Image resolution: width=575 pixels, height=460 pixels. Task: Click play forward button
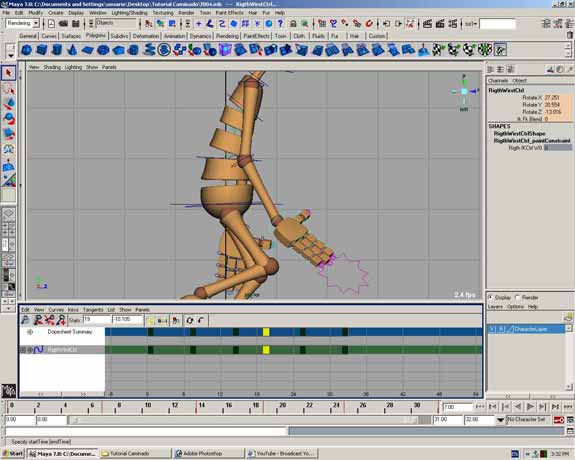coord(530,406)
